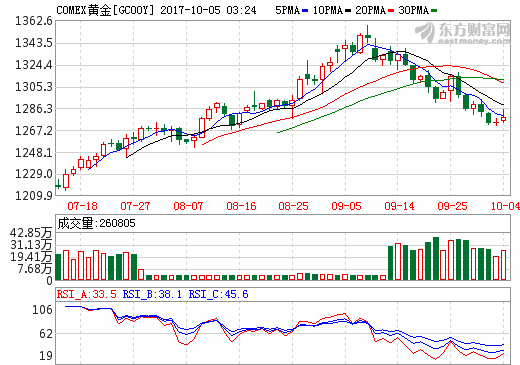520x365 pixels.
Task: Click the 成交量:260805 volume header
Action: pyautogui.click(x=96, y=223)
